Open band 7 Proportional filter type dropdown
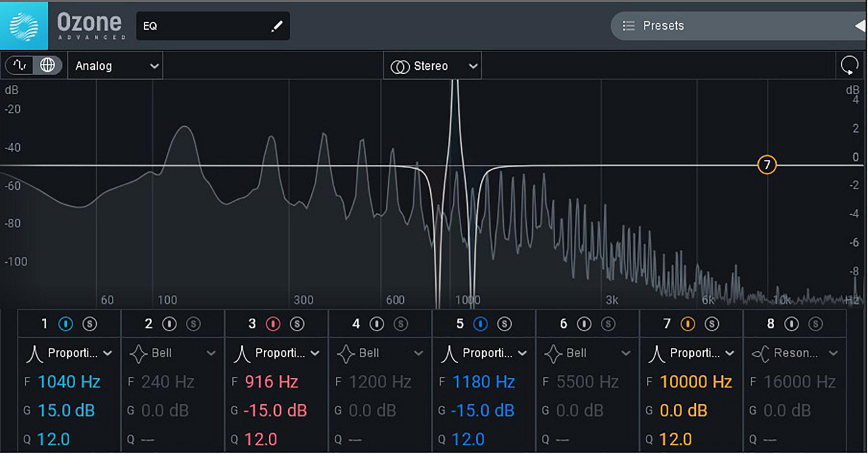Viewport: 868px width, 454px height. 691,353
